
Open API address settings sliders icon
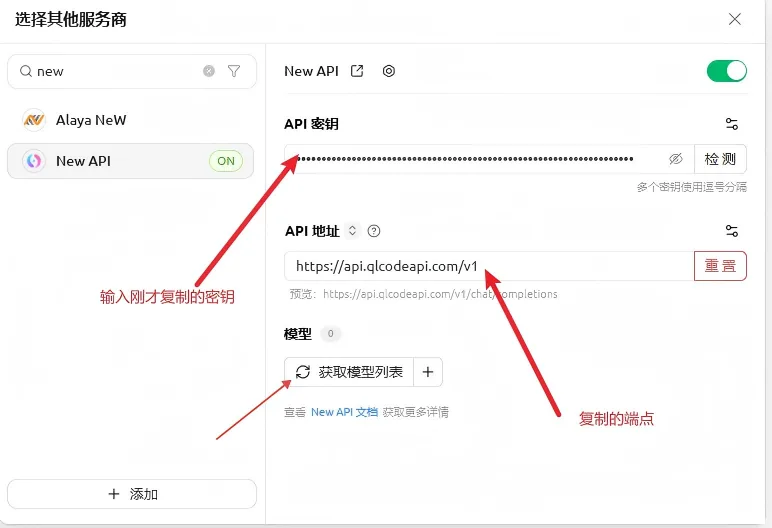pos(732,231)
